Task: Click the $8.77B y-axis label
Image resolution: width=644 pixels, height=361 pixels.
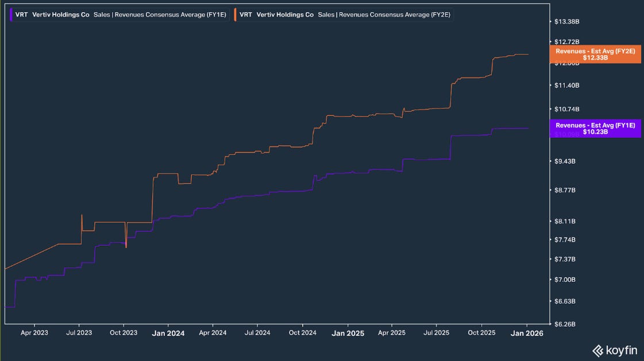Action: 565,191
